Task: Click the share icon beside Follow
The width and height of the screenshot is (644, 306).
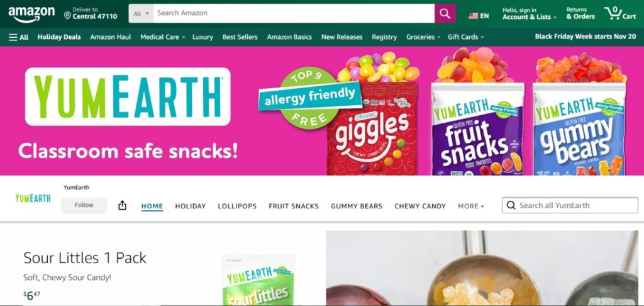Action: 123,205
